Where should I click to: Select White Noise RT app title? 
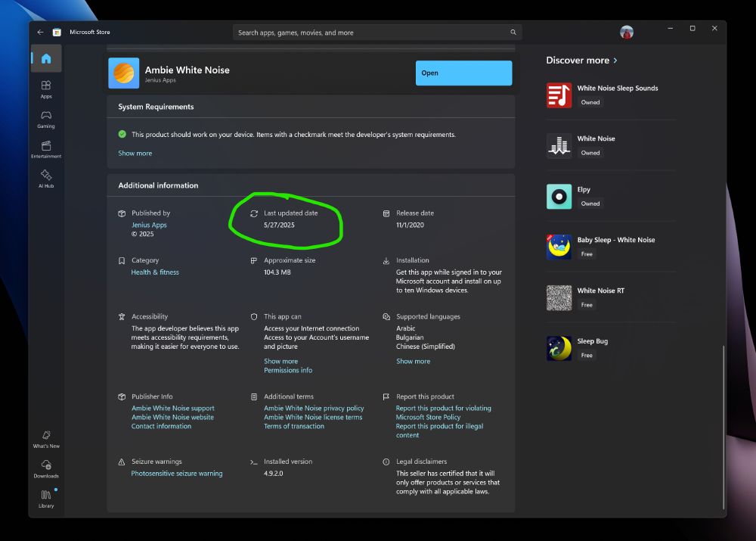point(601,291)
